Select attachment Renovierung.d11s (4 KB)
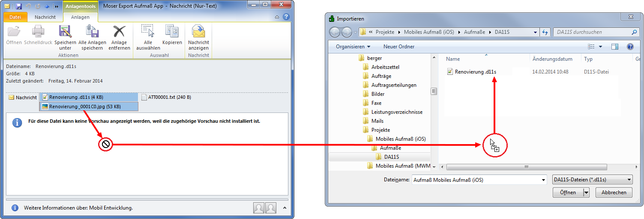 coord(89,97)
